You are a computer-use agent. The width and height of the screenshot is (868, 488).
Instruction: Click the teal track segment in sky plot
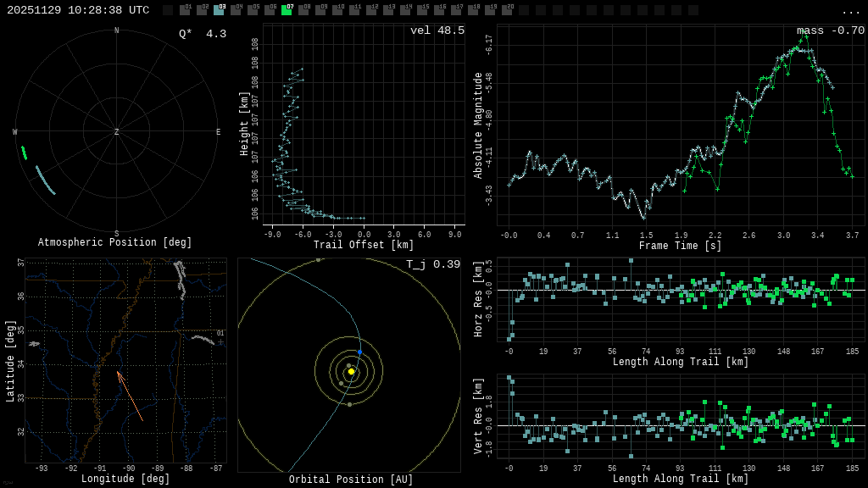click(45, 180)
